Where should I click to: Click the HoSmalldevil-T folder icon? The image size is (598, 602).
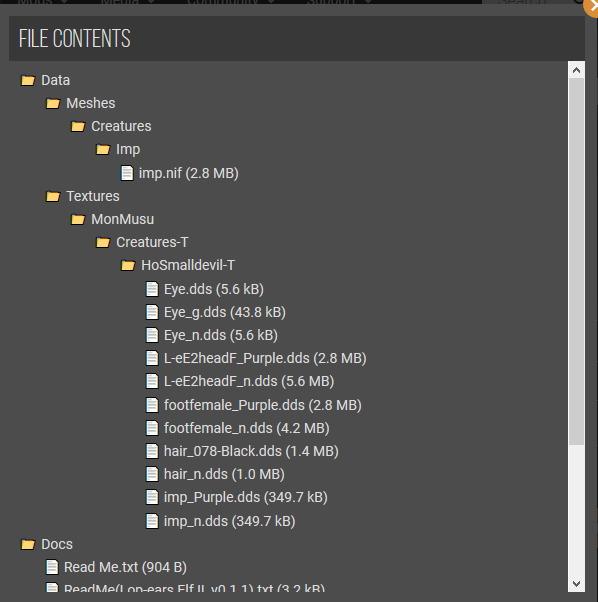coord(128,266)
